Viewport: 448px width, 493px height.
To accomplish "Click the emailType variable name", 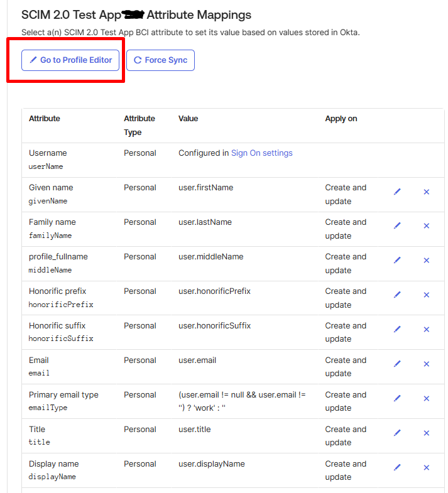I will pos(48,408).
